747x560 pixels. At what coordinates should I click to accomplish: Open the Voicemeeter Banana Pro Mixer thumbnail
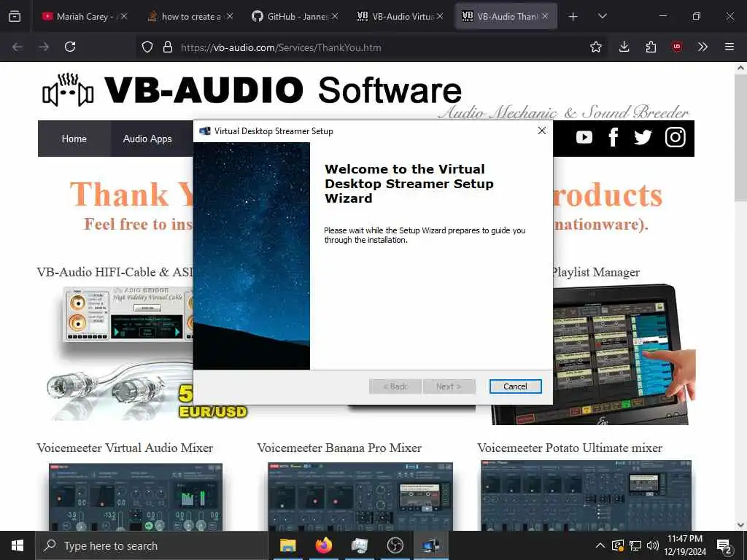[x=360, y=497]
